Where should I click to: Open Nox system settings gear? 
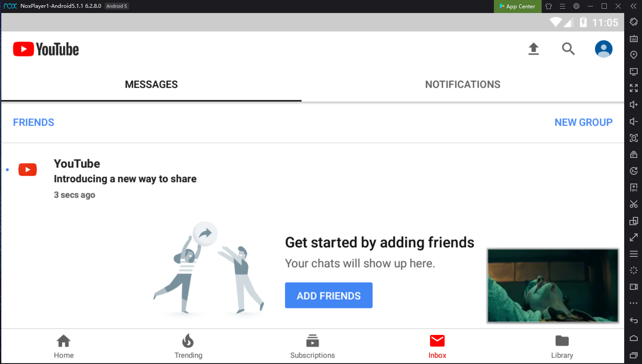coord(576,6)
